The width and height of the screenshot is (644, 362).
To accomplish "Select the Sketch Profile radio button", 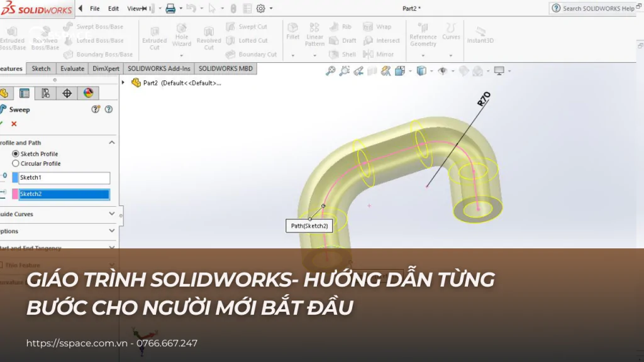I will pyautogui.click(x=16, y=153).
